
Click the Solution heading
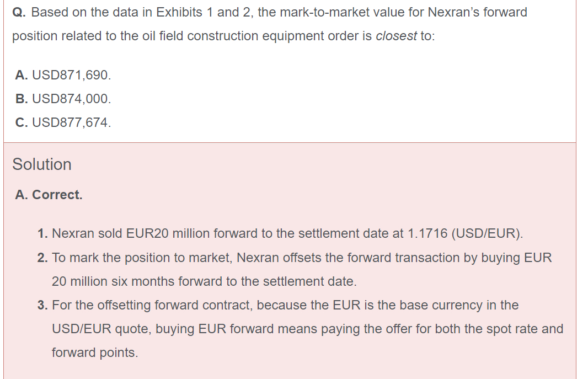(42, 164)
